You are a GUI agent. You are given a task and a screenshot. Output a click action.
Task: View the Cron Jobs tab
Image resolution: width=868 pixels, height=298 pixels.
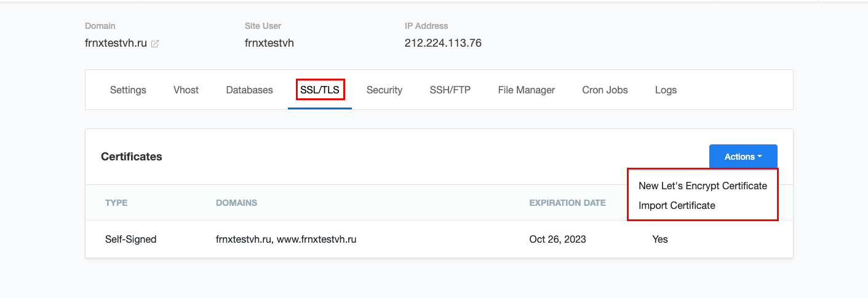tap(605, 90)
